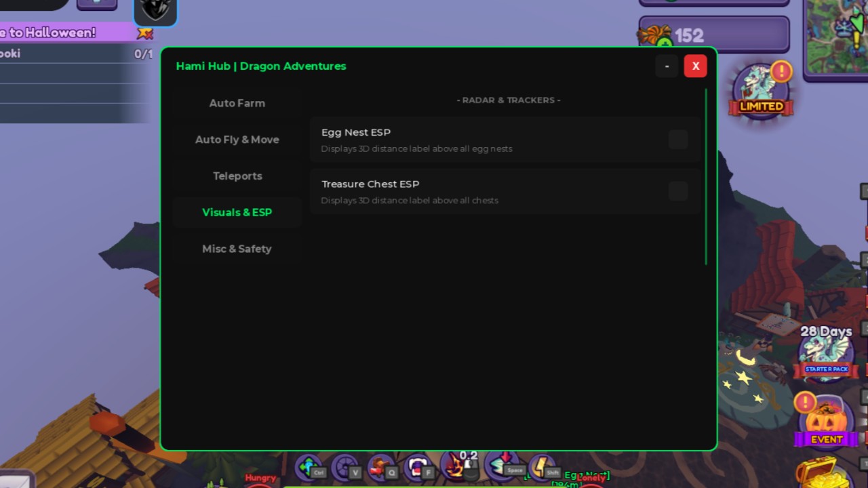Activate the F bite ability icon
Screen dimensions: 868x488
[x=418, y=468]
